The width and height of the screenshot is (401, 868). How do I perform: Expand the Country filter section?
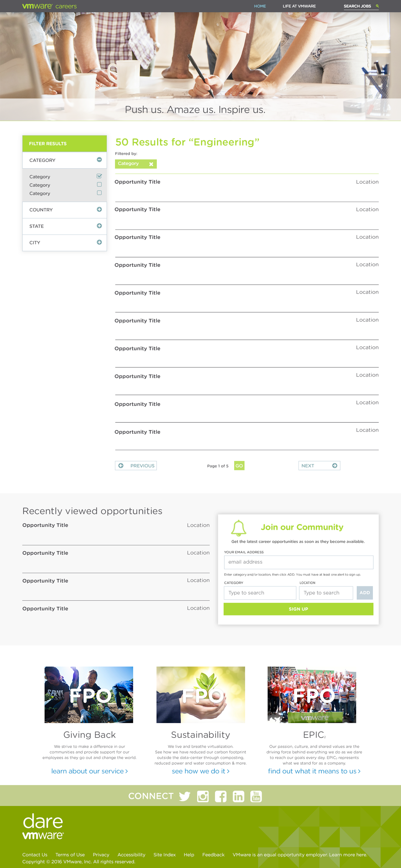(x=99, y=209)
